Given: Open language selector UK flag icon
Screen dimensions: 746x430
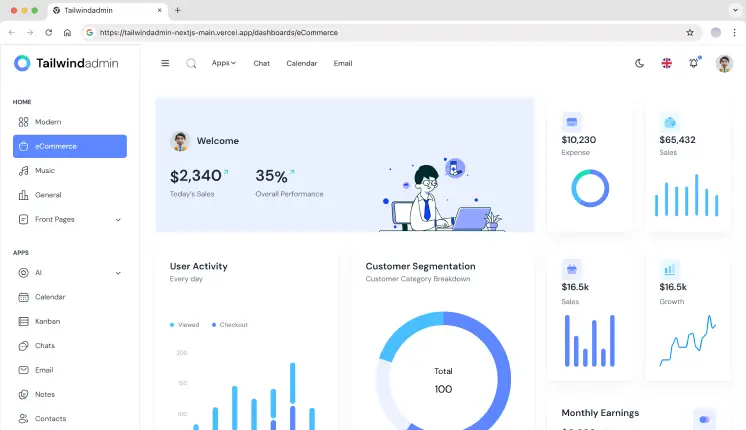Looking at the screenshot, I should point(667,63).
